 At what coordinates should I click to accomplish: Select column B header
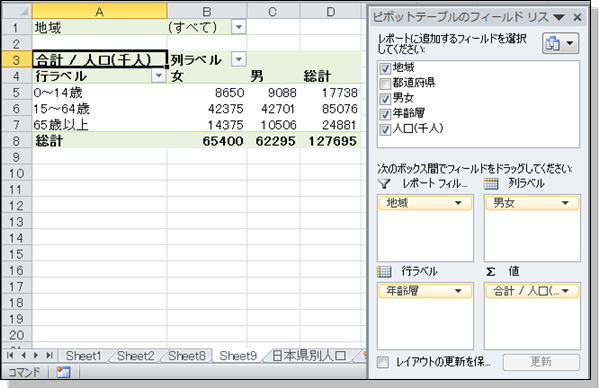(207, 11)
